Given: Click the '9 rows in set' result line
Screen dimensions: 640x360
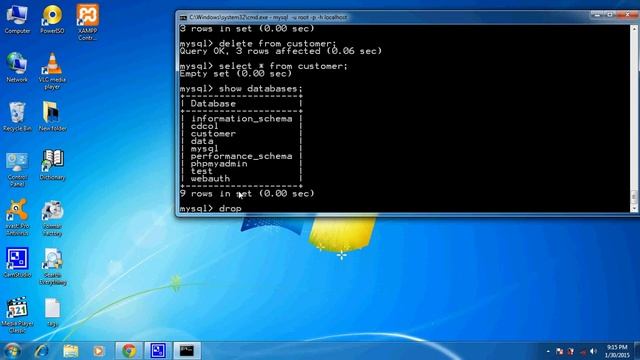Looking at the screenshot, I should coord(247,193).
